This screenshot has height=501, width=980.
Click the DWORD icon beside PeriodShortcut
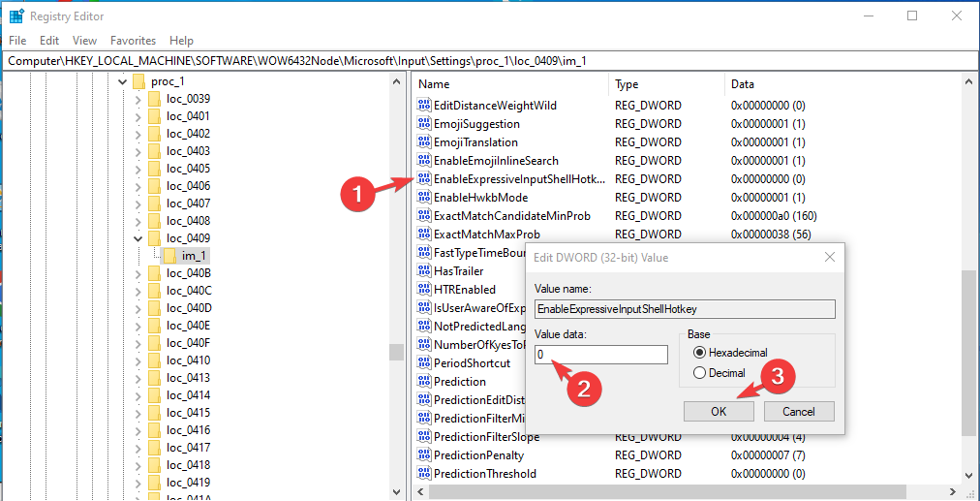tap(424, 362)
